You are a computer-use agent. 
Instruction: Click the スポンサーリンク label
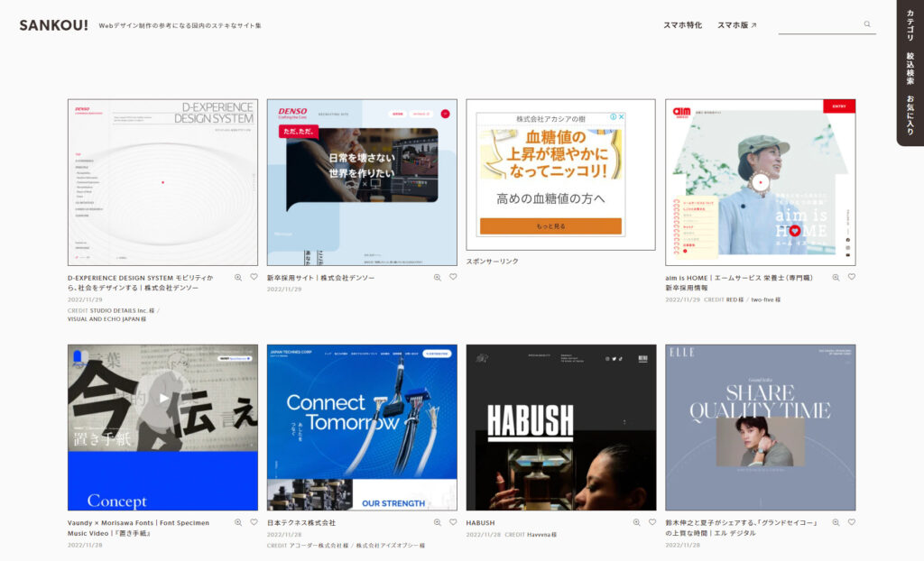point(492,261)
